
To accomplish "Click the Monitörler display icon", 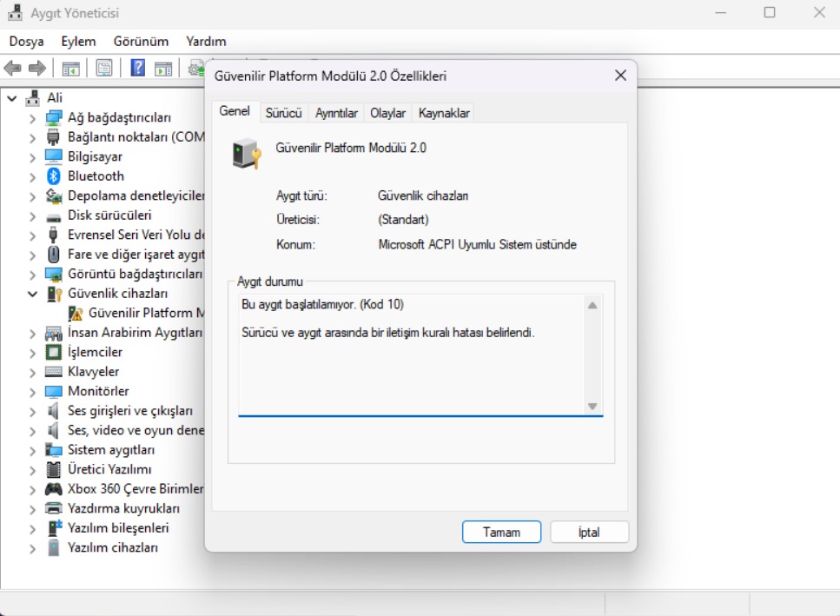I will point(54,391).
